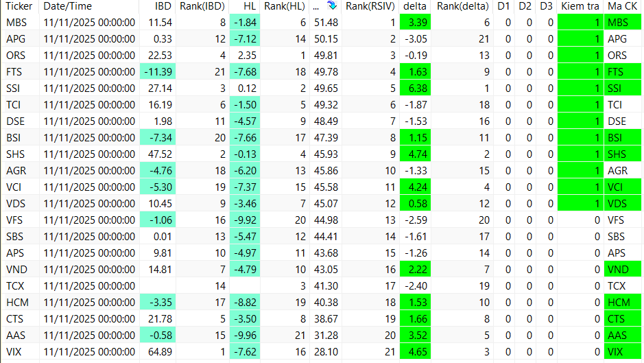Click the delta column header

pos(415,6)
